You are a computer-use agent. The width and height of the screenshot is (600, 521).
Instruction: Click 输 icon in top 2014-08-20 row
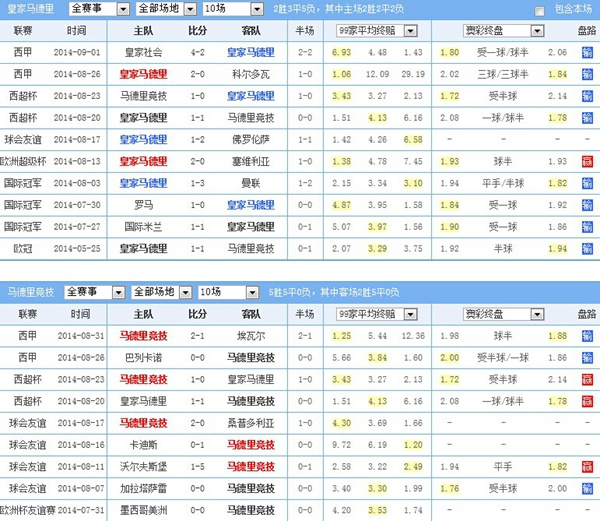coord(587,118)
